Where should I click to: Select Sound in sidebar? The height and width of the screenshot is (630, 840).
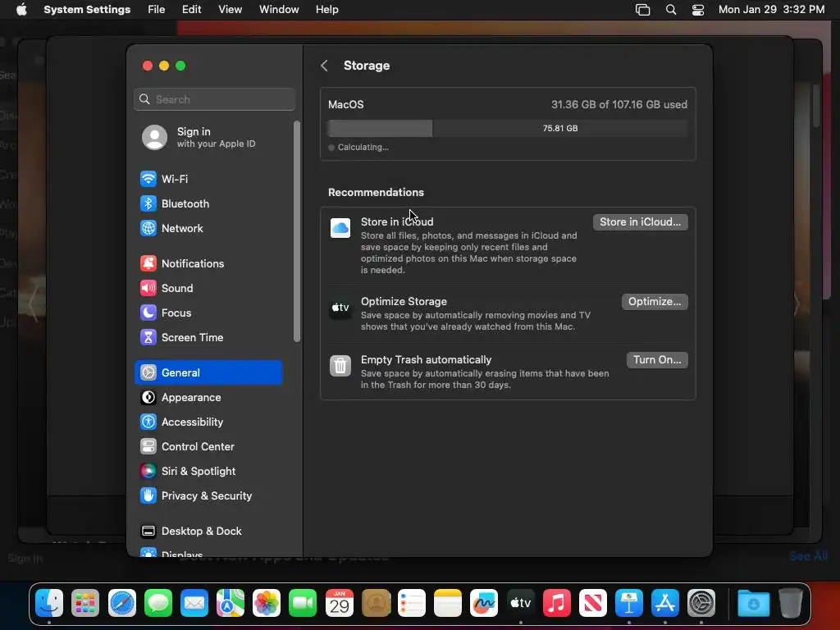click(x=208, y=288)
